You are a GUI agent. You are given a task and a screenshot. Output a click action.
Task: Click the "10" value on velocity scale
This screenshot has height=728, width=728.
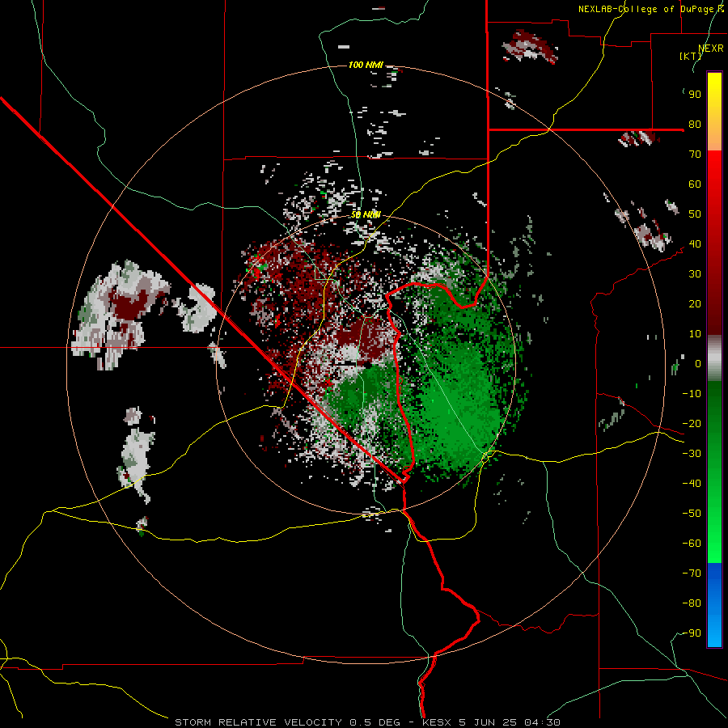695,334
